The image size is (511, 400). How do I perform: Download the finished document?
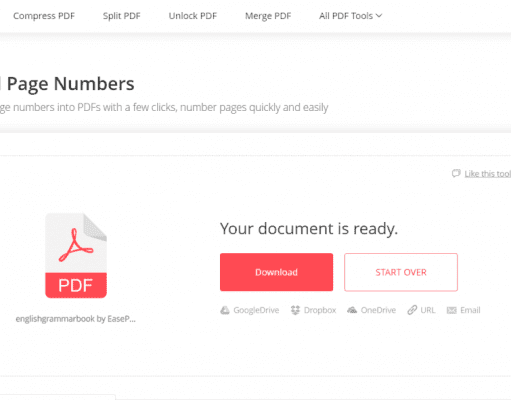pos(276,272)
